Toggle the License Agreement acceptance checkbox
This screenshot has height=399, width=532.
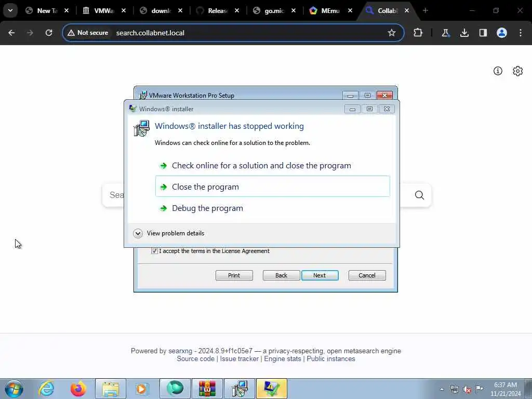[x=154, y=251]
